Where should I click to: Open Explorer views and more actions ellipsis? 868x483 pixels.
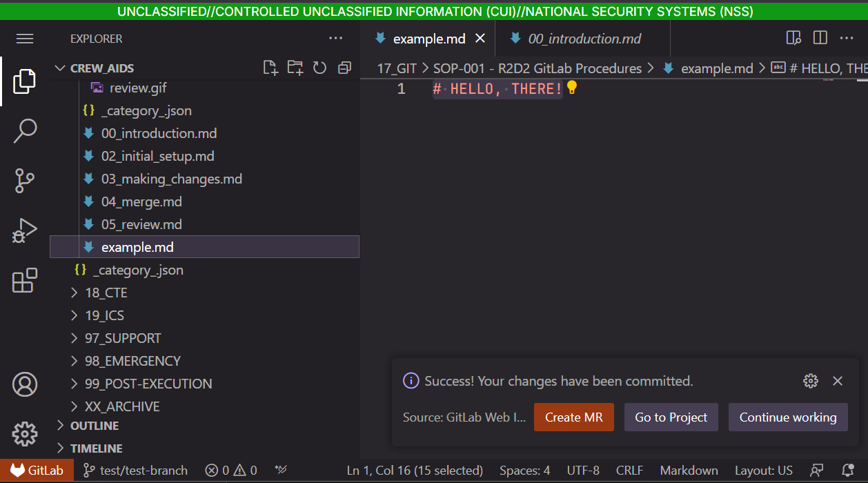[x=336, y=39]
